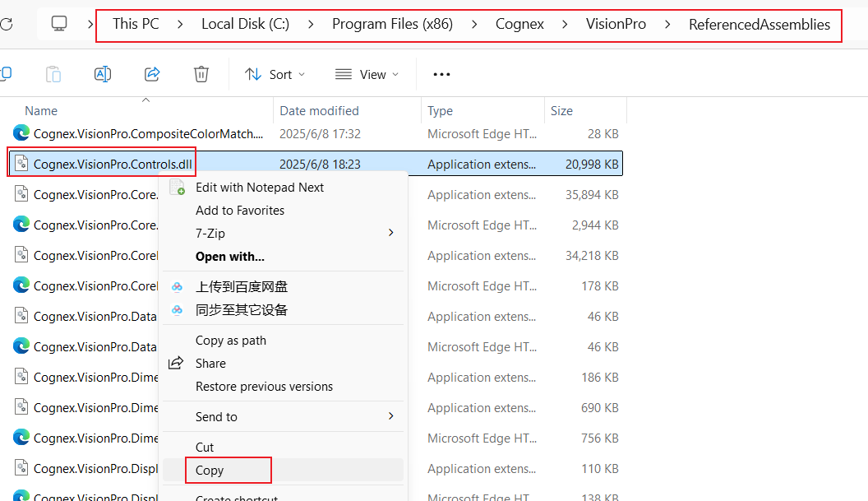The width and height of the screenshot is (868, 501).
Task: Click the Rename icon on the toolbar
Action: click(x=103, y=74)
